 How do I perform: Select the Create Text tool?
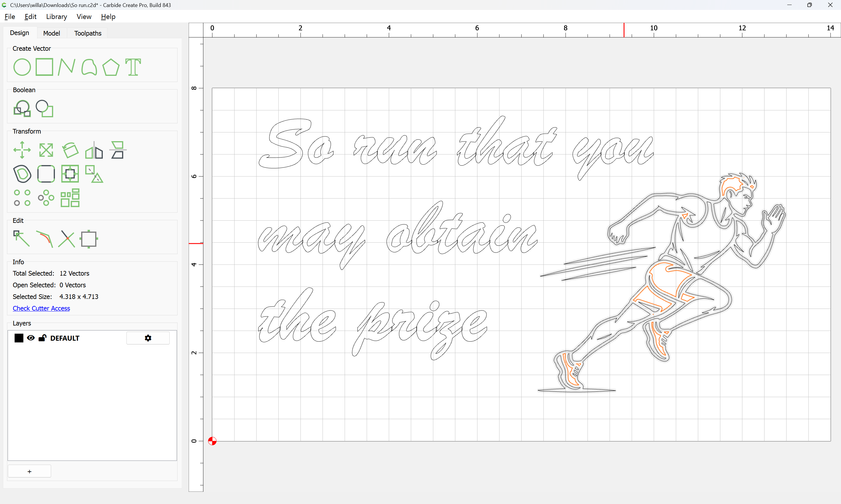133,67
